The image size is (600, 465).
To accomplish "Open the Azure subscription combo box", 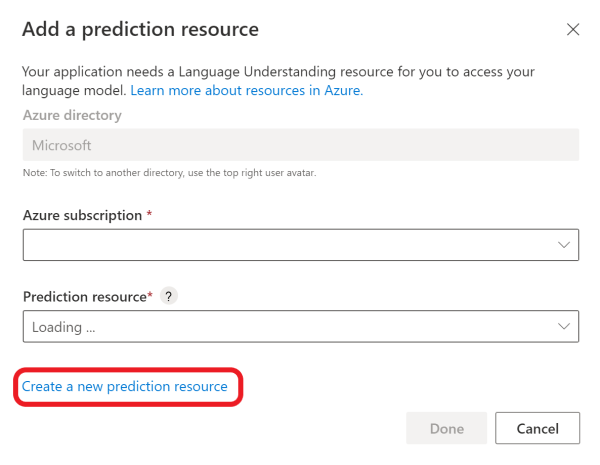I will point(290,244).
